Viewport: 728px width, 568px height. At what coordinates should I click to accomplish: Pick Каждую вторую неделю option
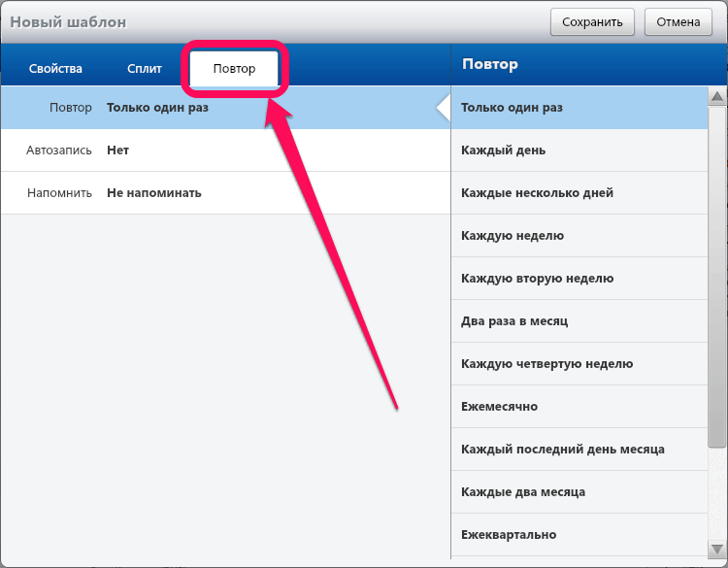[x=579, y=279]
